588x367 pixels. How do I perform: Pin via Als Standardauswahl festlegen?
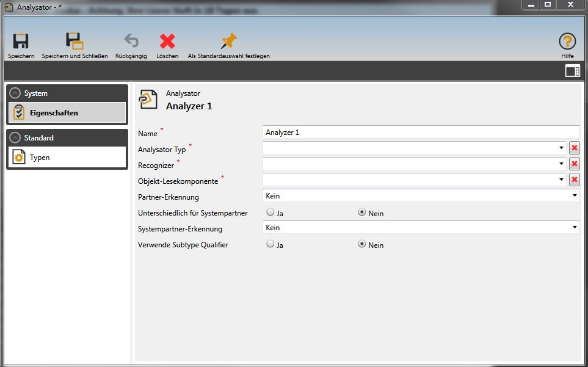(228, 42)
